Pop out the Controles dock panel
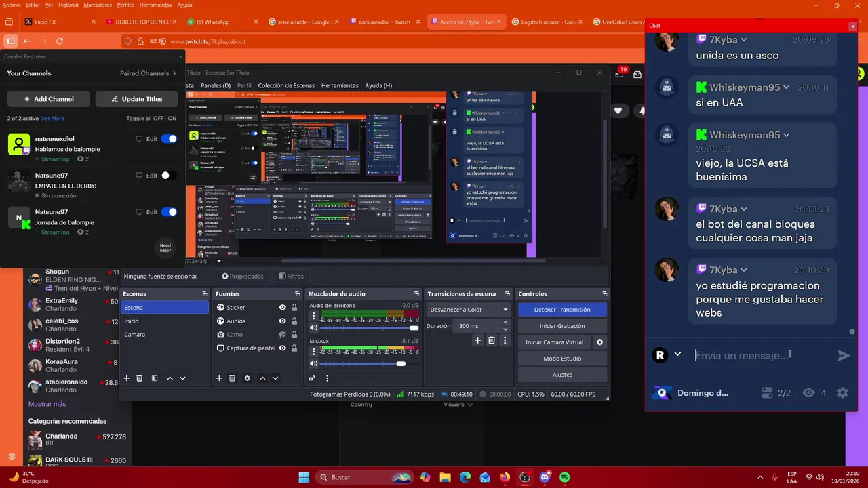Image resolution: width=868 pixels, height=488 pixels. [x=604, y=294]
